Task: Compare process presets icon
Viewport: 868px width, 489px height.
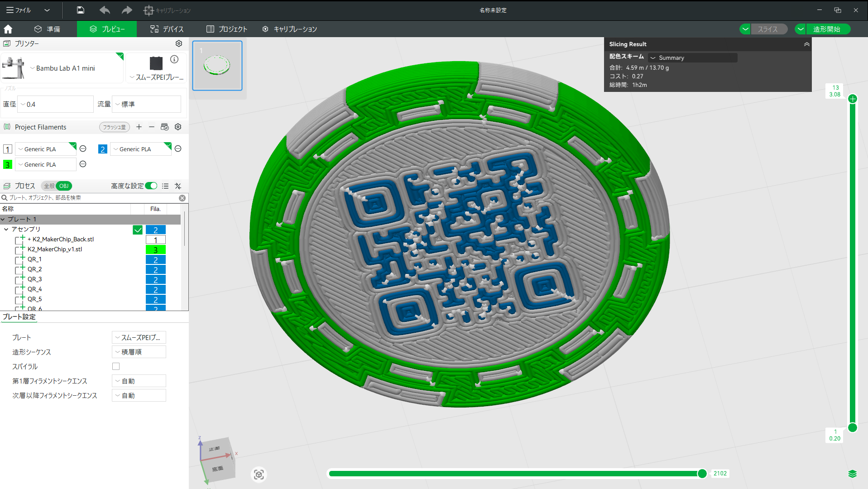Action: (178, 186)
